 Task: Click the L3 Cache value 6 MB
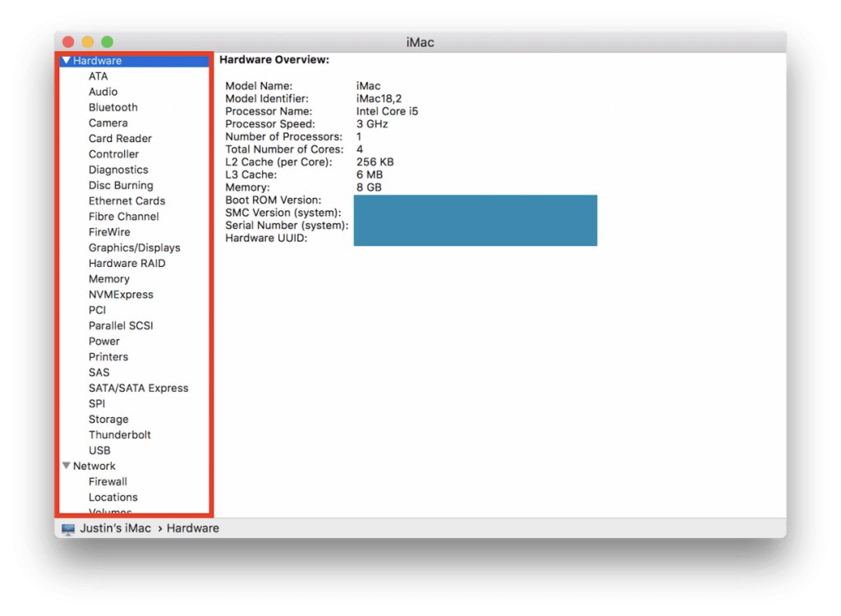[370, 174]
